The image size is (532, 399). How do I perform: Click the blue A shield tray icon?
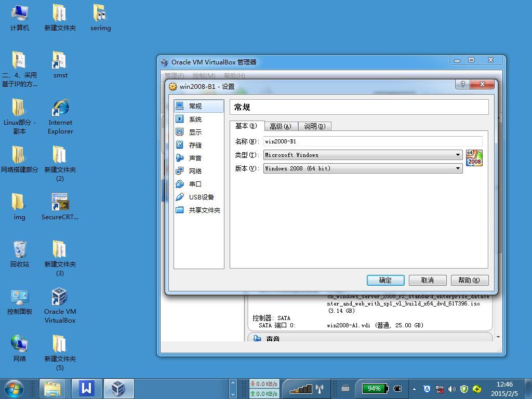pyautogui.click(x=427, y=389)
